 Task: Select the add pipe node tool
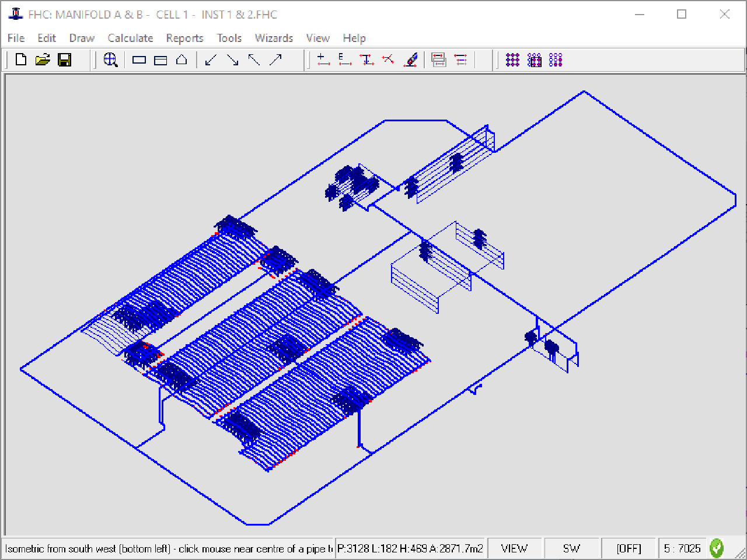322,59
